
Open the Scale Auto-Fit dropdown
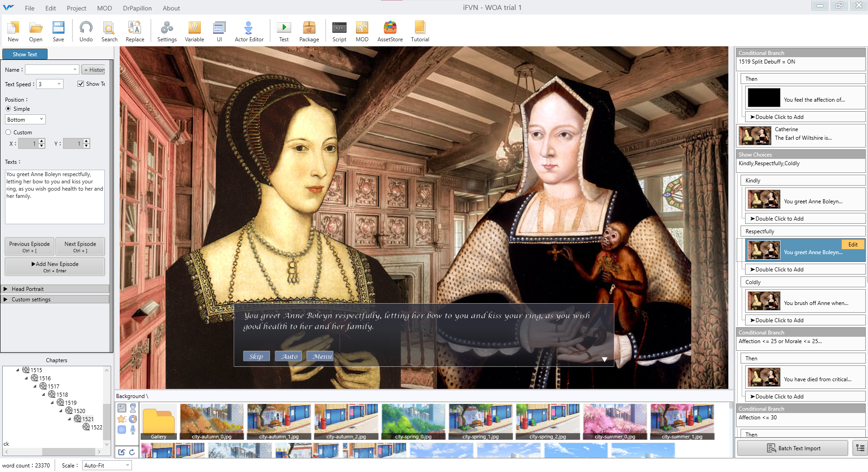[x=107, y=465]
